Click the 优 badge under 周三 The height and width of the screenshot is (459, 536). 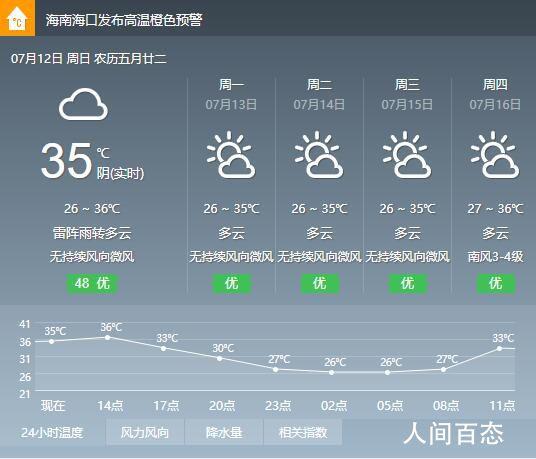[x=407, y=283]
